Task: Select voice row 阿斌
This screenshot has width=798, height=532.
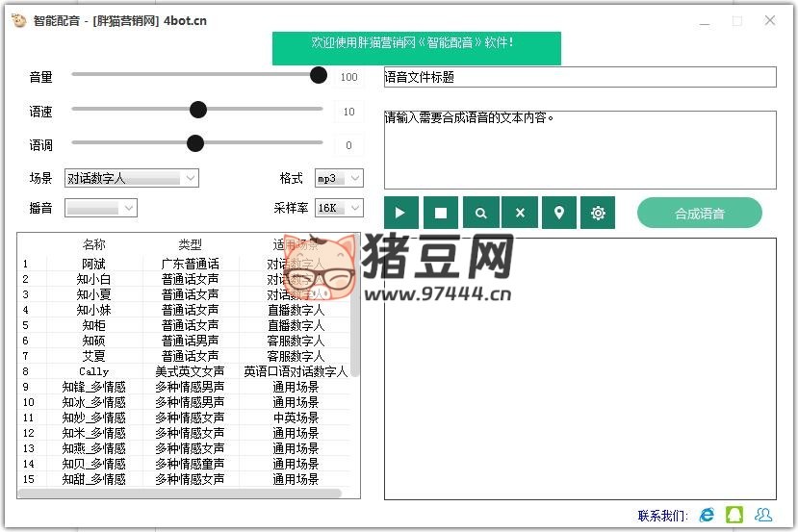Action: [x=184, y=264]
